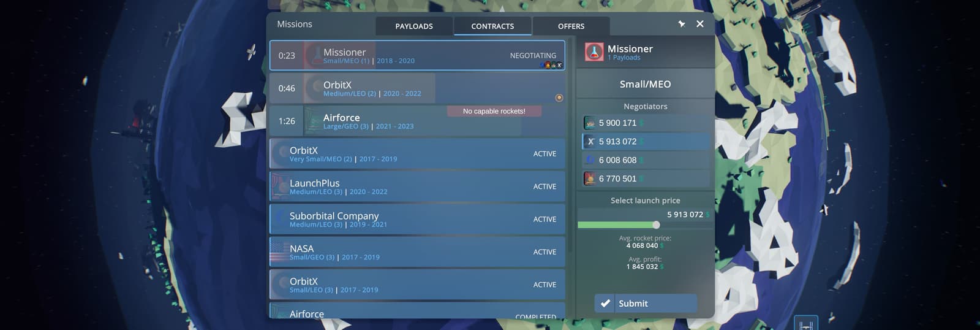Click the satellite icon orbiting left of planet
The height and width of the screenshot is (330, 980).
[x=251, y=52]
